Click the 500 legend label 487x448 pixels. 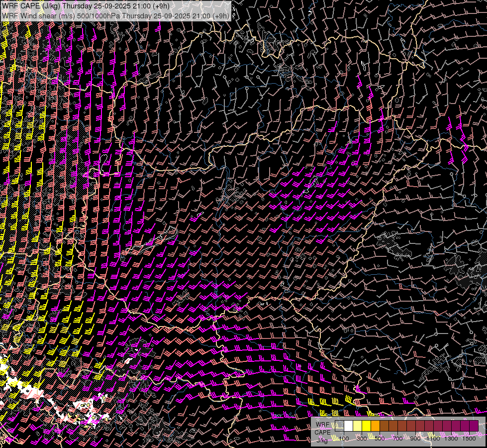click(x=380, y=439)
